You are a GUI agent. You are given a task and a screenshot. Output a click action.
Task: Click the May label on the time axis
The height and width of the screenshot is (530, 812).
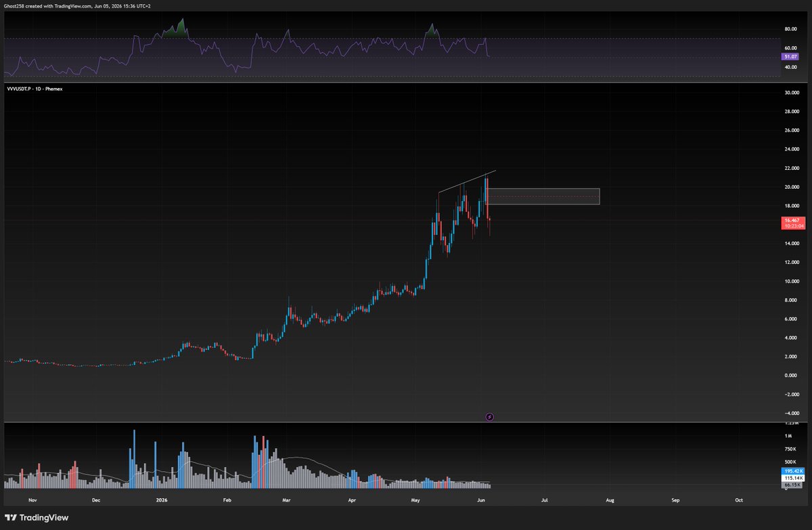pyautogui.click(x=415, y=500)
